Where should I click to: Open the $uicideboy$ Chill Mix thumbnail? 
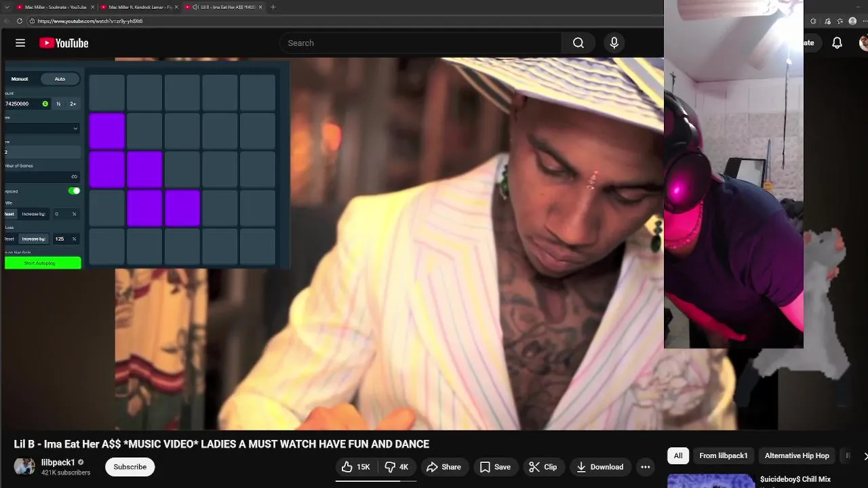711,481
